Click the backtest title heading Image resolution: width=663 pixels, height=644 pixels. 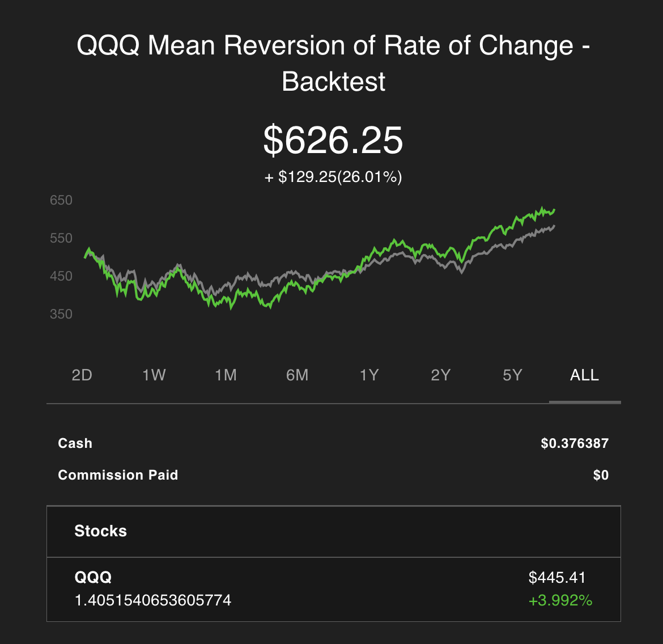tap(333, 62)
